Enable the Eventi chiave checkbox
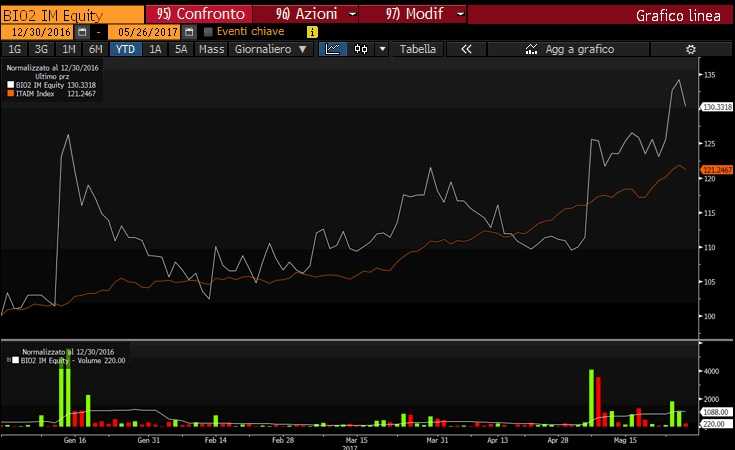The height and width of the screenshot is (450, 735). click(x=208, y=32)
